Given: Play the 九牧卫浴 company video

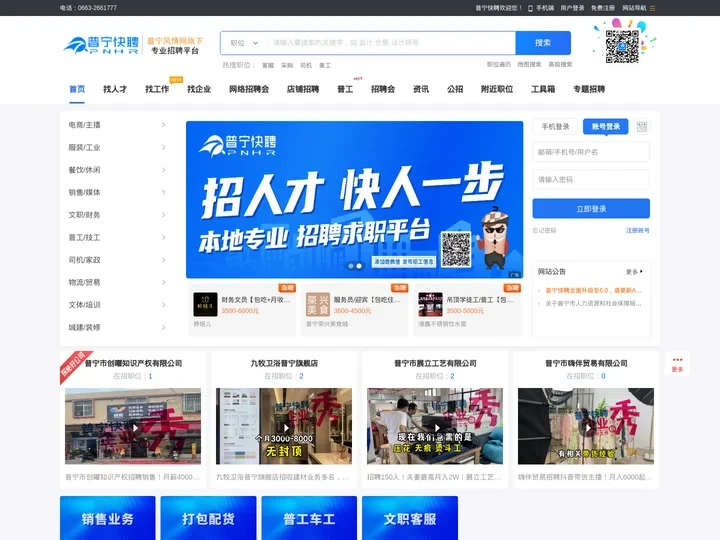Looking at the screenshot, I should coord(284,426).
